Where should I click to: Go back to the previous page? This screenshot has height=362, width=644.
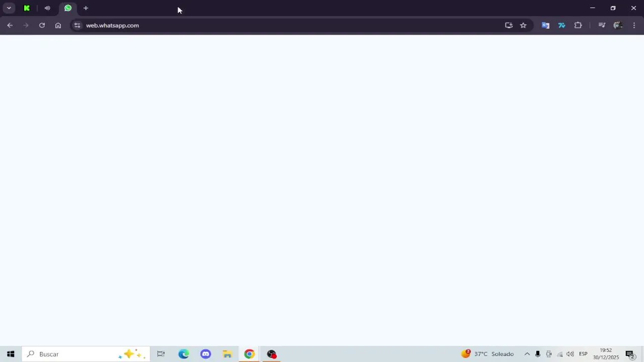coord(10,25)
